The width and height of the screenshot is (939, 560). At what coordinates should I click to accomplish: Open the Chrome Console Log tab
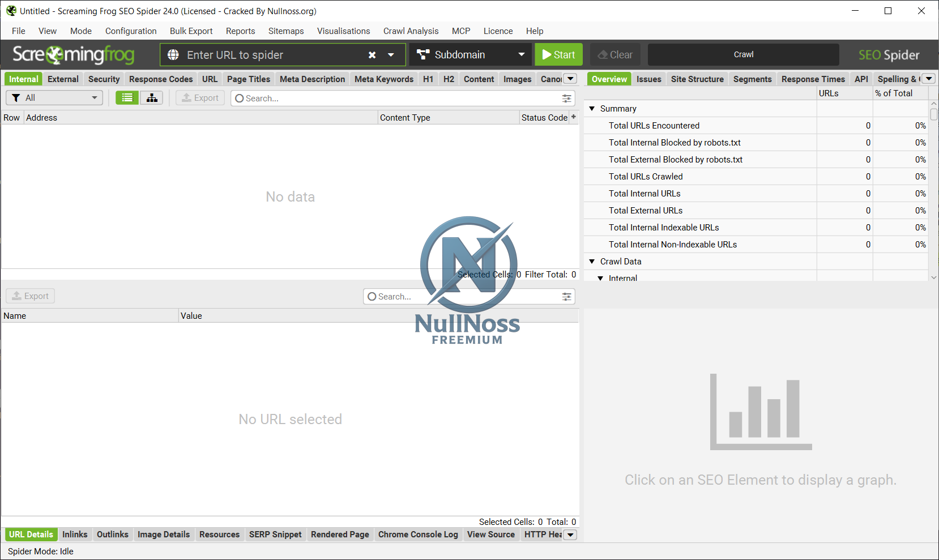click(418, 535)
